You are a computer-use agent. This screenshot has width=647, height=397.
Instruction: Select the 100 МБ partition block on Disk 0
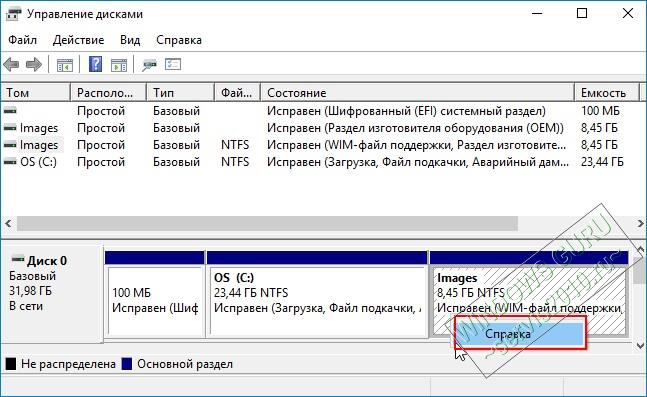click(155, 294)
